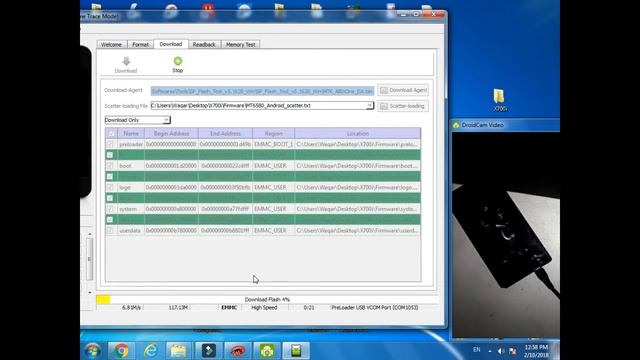The image size is (640, 360).
Task: Open the Memory Test tab
Action: (x=240, y=44)
